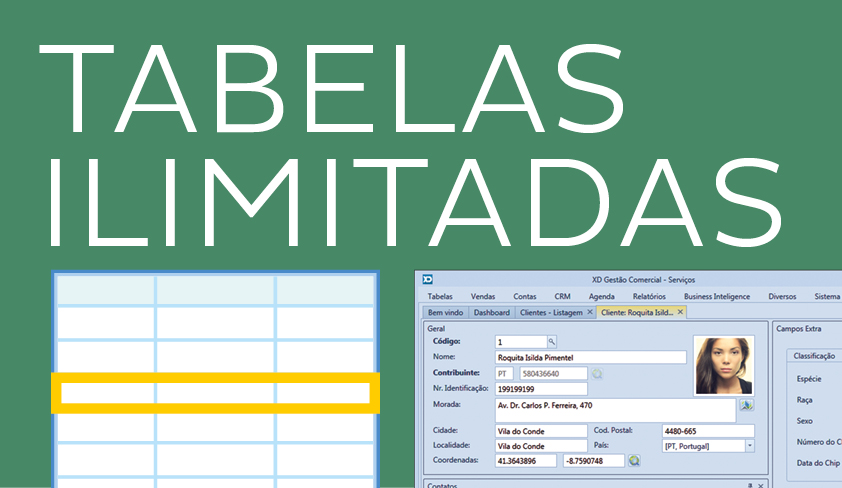Click the lookup icon next to Contribuinte number

pos(597,373)
